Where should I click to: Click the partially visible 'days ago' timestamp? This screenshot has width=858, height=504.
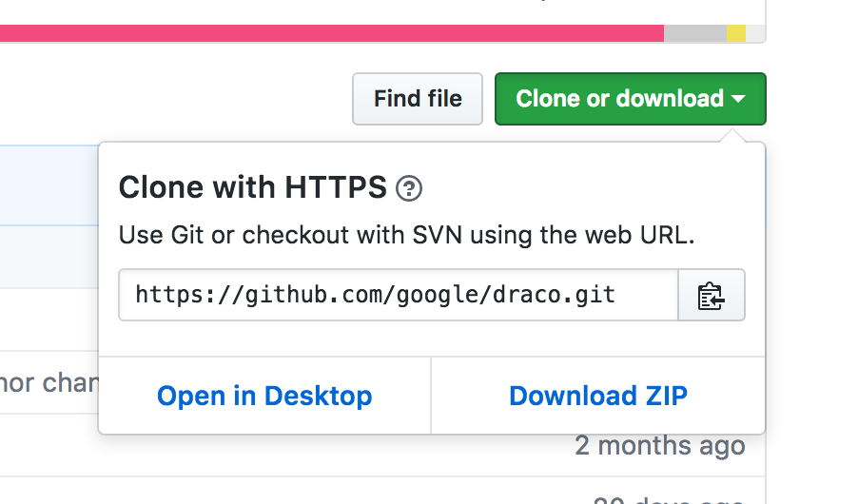[668, 498]
